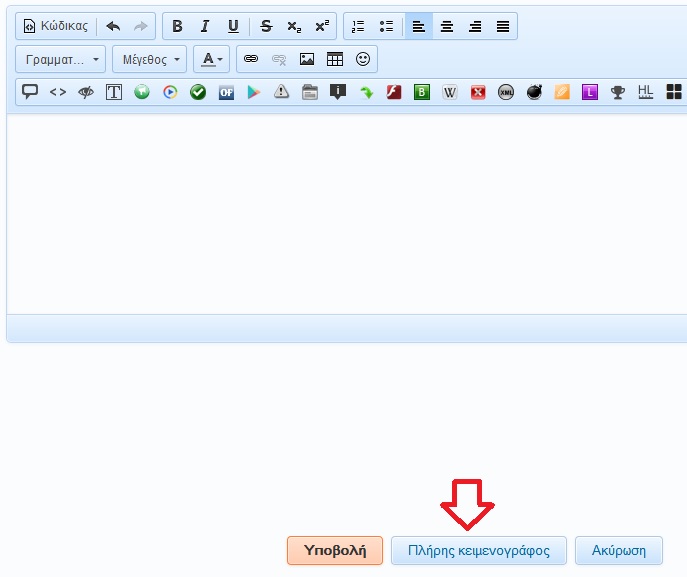Click the green curved arrow icon
The height and width of the screenshot is (577, 687).
(366, 92)
